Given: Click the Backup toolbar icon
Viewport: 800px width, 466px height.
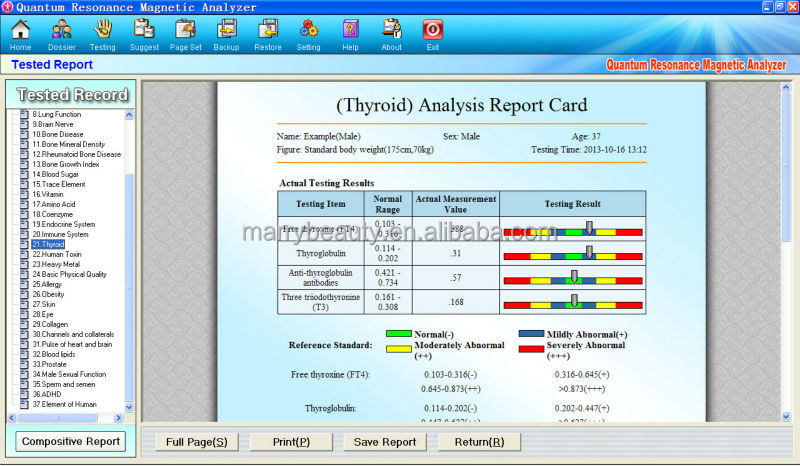Looking at the screenshot, I should pyautogui.click(x=227, y=35).
